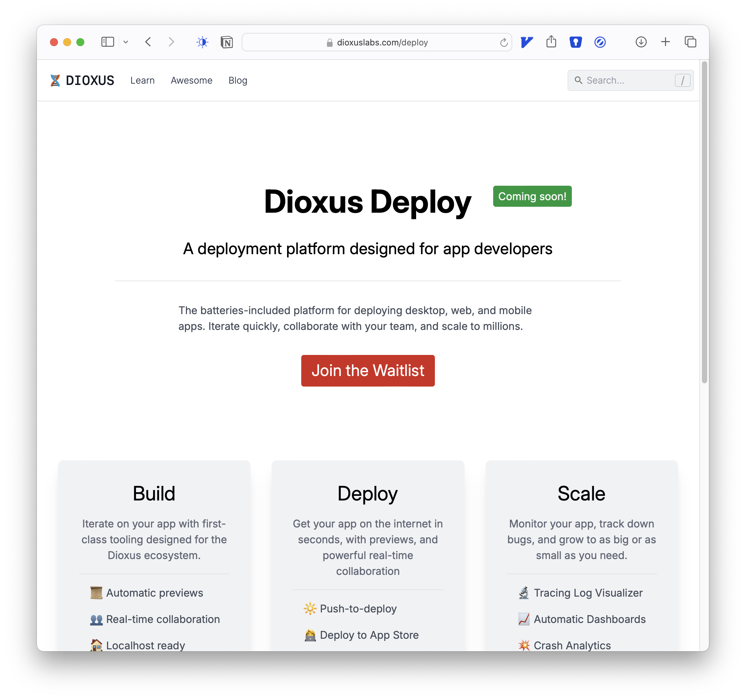Open the Share menu icon
This screenshot has width=746, height=700.
(551, 41)
